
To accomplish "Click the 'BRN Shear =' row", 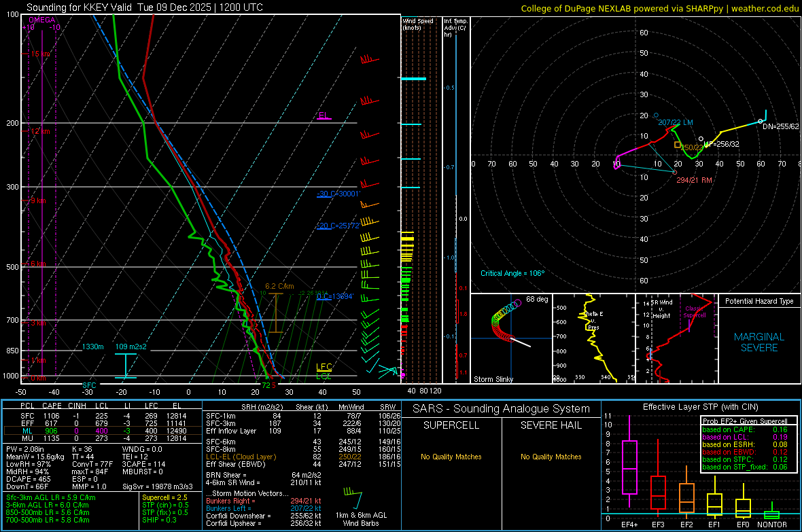I will tap(264, 475).
